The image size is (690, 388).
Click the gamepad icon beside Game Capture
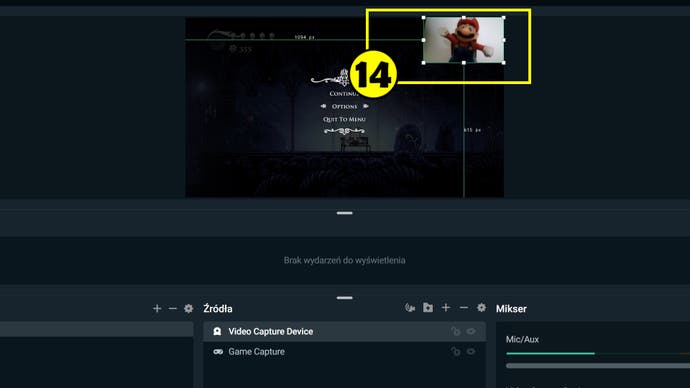pyautogui.click(x=218, y=351)
